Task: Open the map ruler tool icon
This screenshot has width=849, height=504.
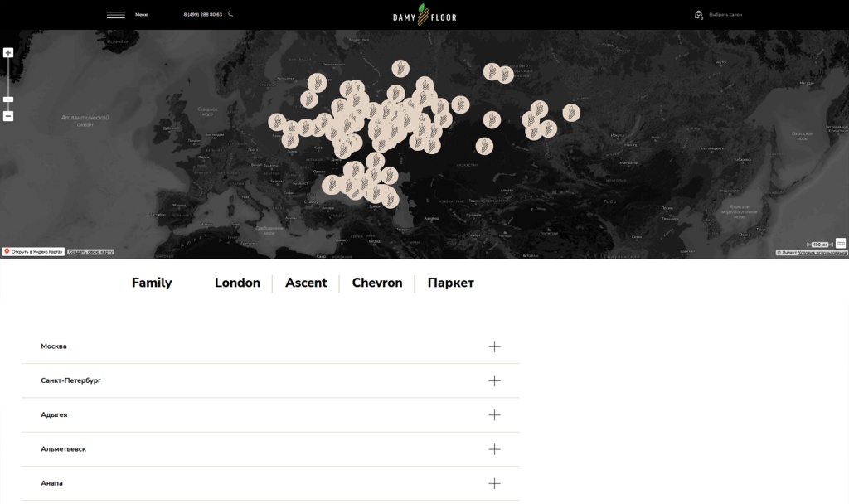Action: 841,243
